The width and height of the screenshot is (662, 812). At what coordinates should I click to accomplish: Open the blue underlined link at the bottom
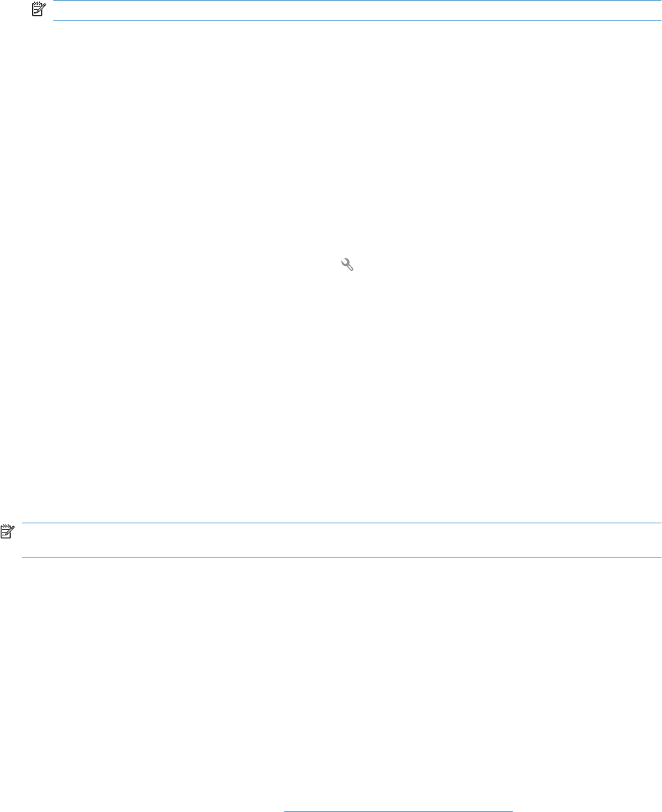[x=398, y=811]
